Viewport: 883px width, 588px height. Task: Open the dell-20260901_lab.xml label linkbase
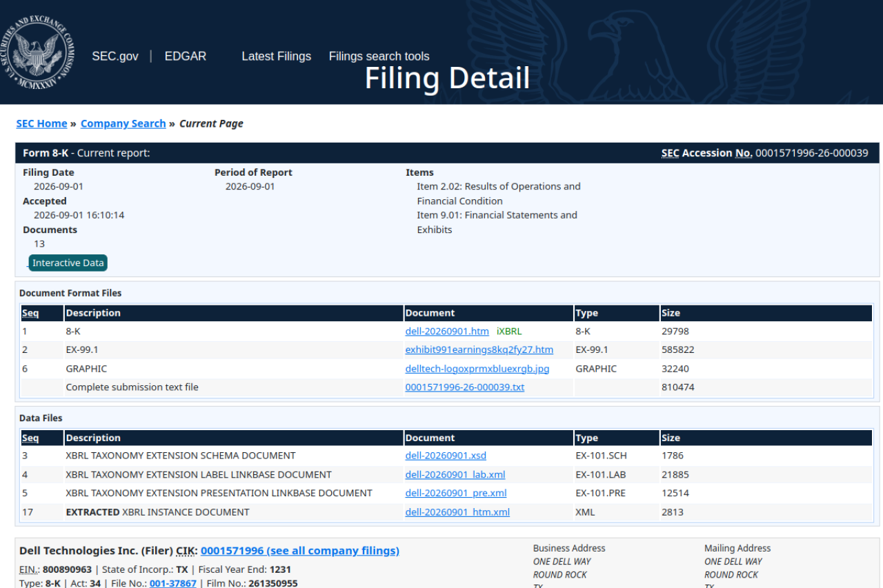tap(455, 475)
